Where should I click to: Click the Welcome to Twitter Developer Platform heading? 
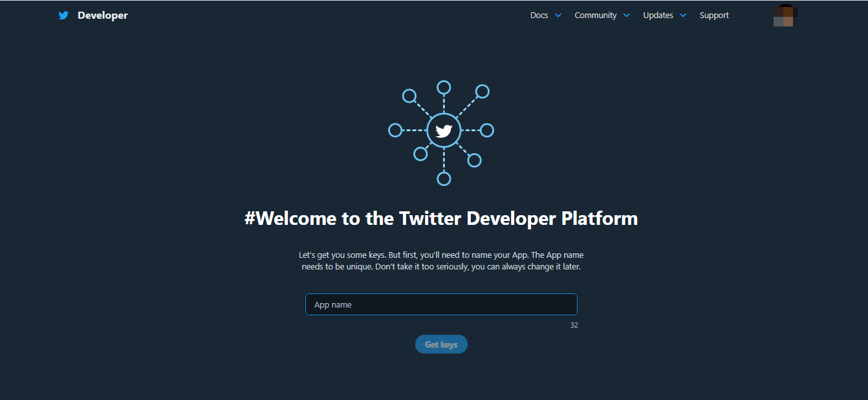click(x=441, y=218)
